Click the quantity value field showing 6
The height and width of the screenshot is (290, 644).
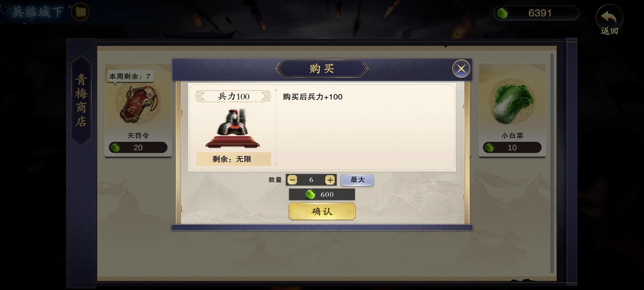311,180
